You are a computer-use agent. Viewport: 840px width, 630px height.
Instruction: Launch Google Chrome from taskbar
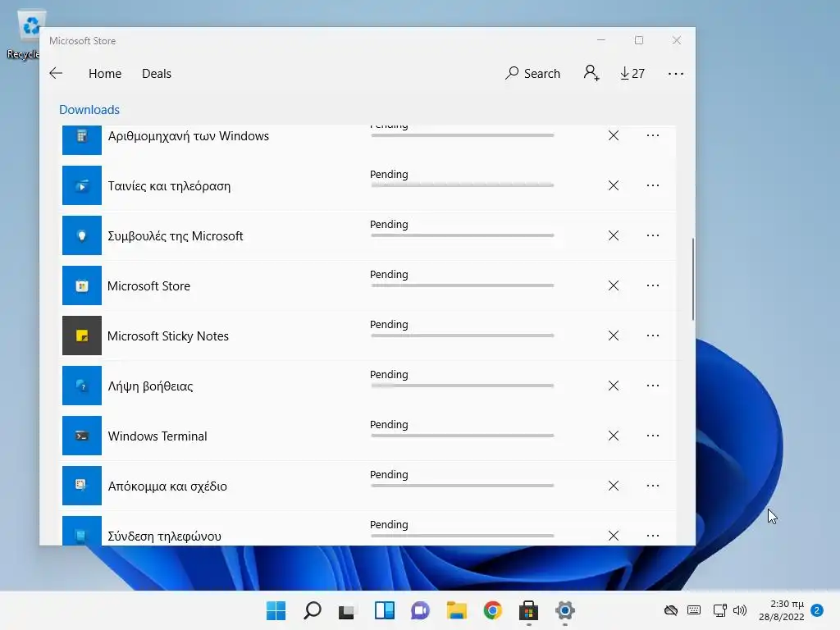[x=493, y=610]
